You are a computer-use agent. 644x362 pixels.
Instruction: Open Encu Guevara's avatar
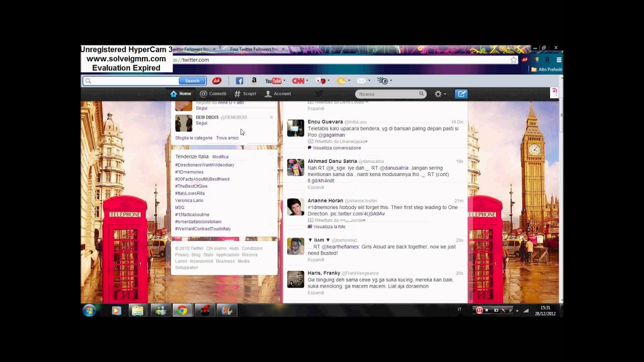295,128
